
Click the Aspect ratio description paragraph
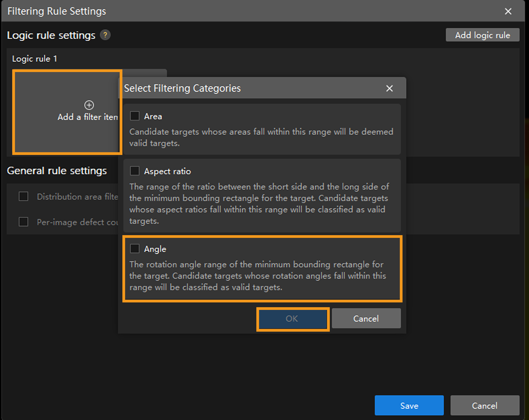click(259, 204)
